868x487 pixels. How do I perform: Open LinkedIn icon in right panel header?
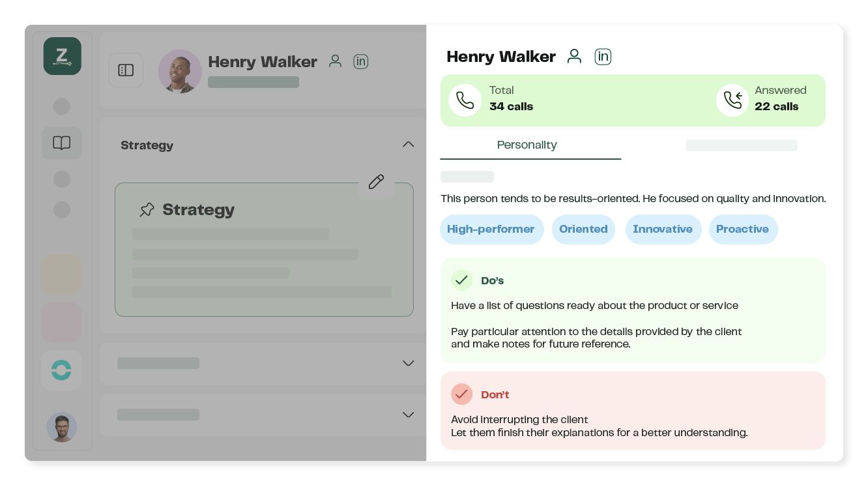pos(603,57)
